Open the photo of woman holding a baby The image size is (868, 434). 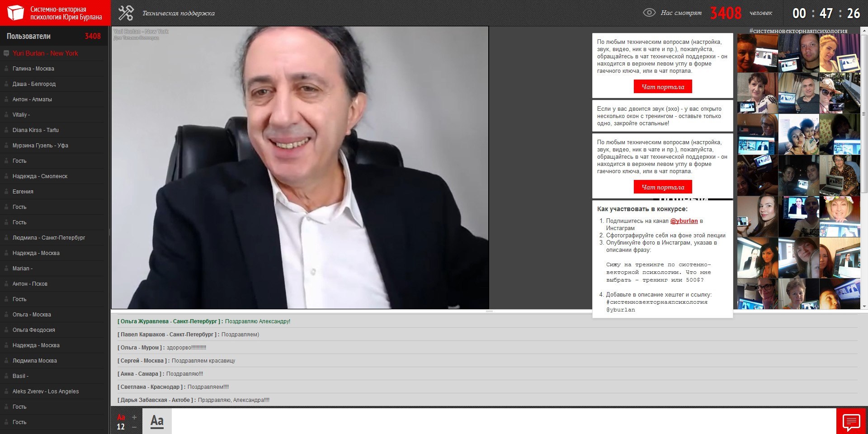click(798, 134)
